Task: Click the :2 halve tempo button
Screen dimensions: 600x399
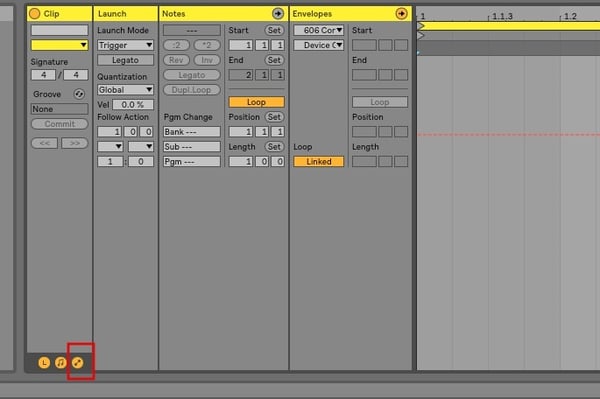Action: pyautogui.click(x=176, y=45)
